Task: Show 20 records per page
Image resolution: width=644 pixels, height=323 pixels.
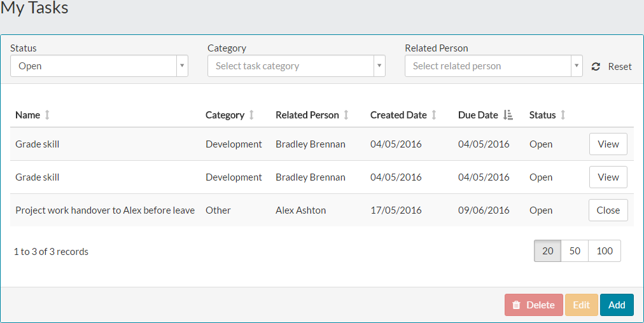Action: (x=547, y=251)
